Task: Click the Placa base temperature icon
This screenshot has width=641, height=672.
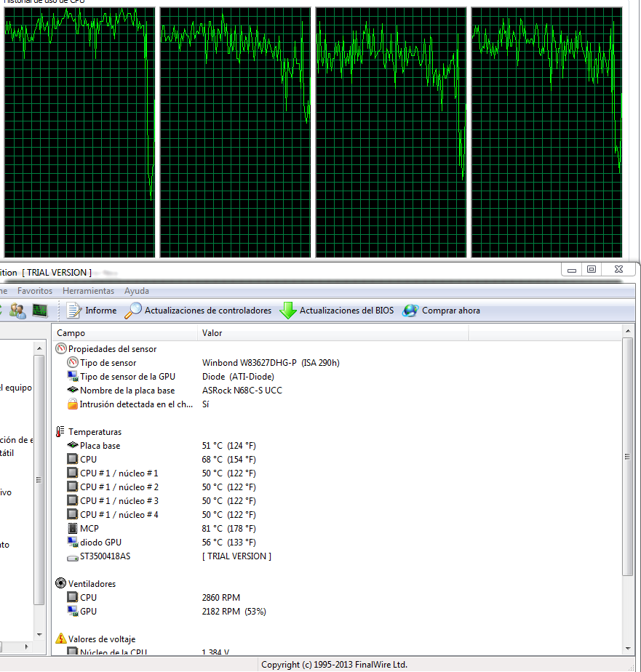Action: coord(73,445)
